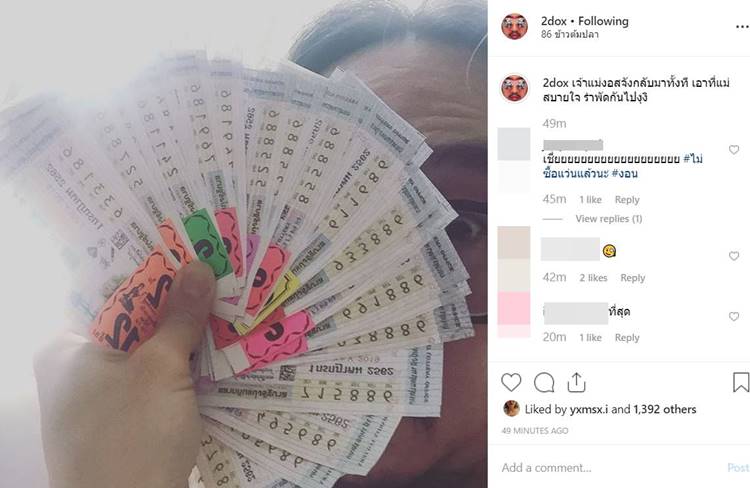This screenshot has width=750, height=488.
Task: Reply to the 20m comment
Action: pyautogui.click(x=627, y=337)
